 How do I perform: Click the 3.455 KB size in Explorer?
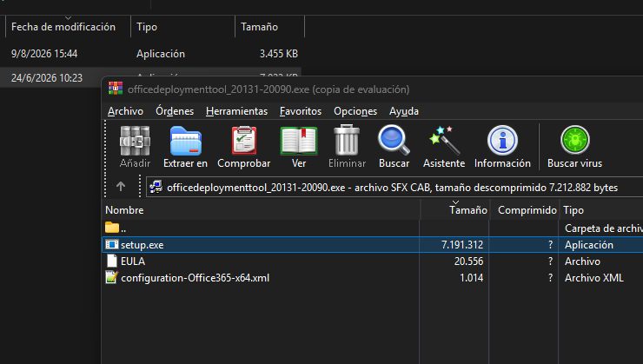click(x=279, y=54)
